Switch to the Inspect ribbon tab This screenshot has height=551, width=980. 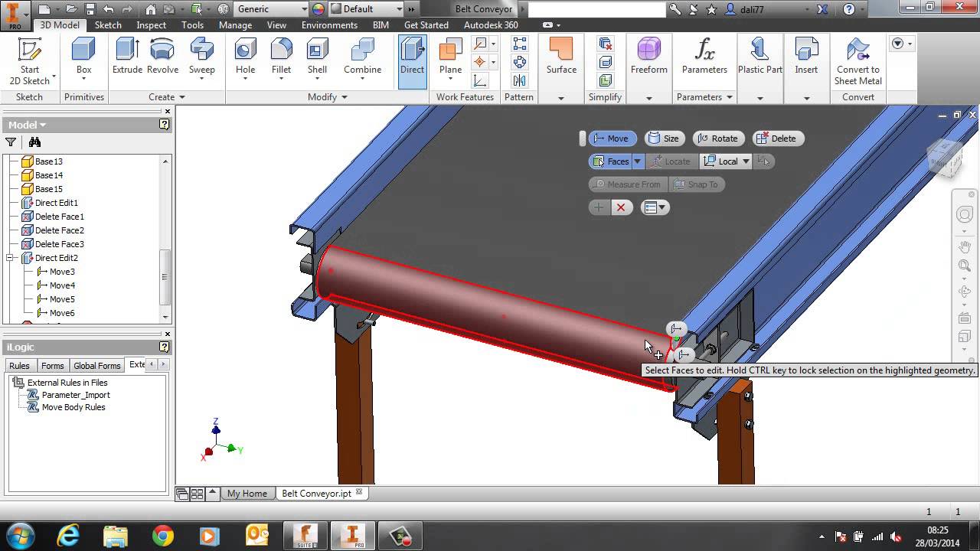pyautogui.click(x=151, y=25)
